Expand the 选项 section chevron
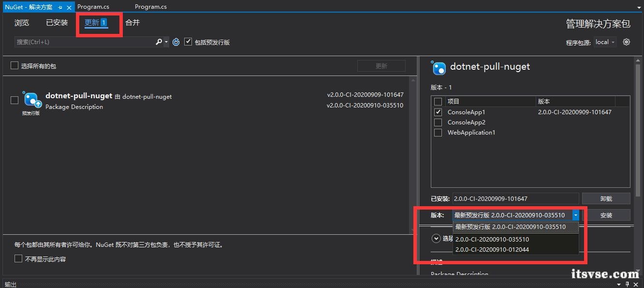This screenshot has width=644, height=288. click(x=436, y=238)
